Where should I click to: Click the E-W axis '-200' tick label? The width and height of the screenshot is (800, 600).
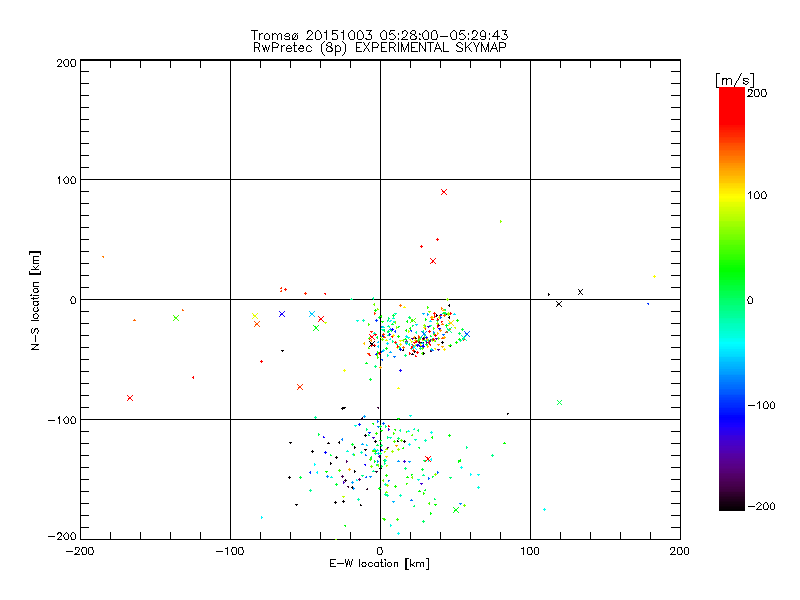coord(80,551)
